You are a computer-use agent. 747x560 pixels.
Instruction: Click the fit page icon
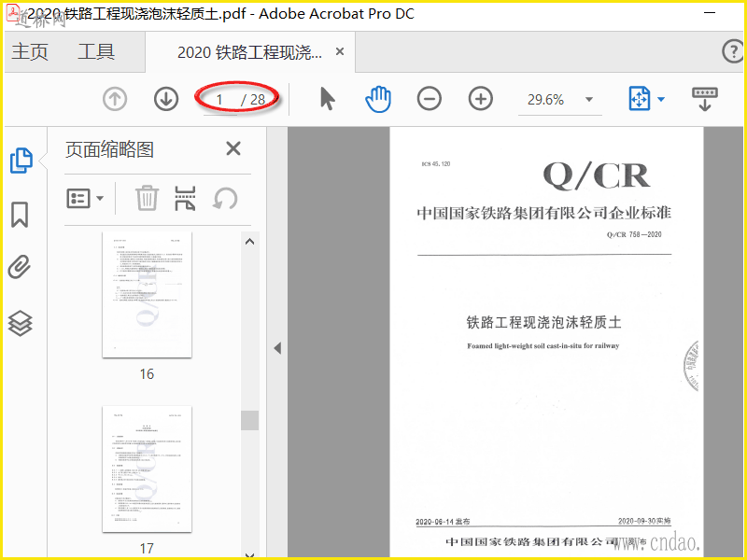(x=640, y=99)
